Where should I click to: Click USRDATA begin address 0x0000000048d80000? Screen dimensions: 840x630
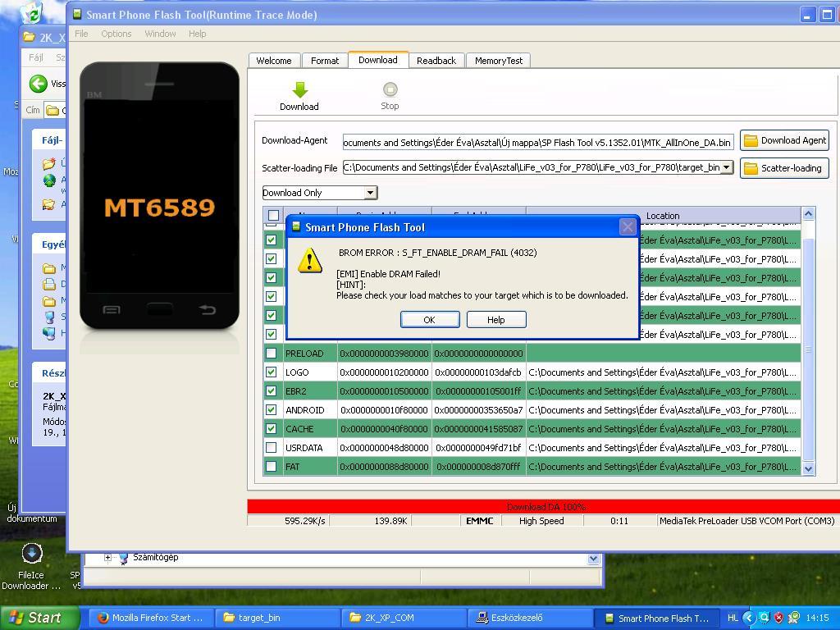coord(384,448)
